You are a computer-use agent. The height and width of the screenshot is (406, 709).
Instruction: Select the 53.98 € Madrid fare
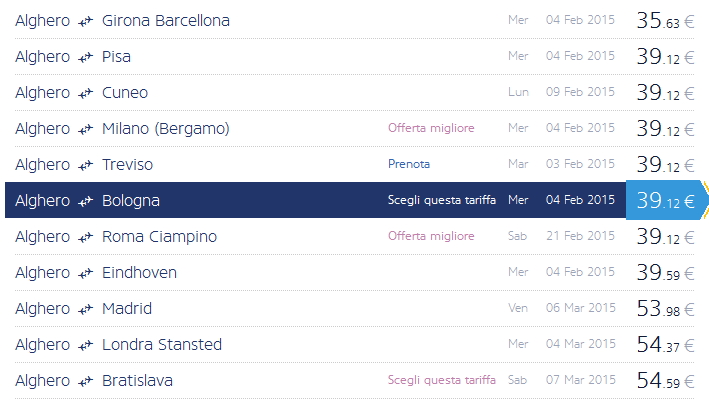[665, 309]
